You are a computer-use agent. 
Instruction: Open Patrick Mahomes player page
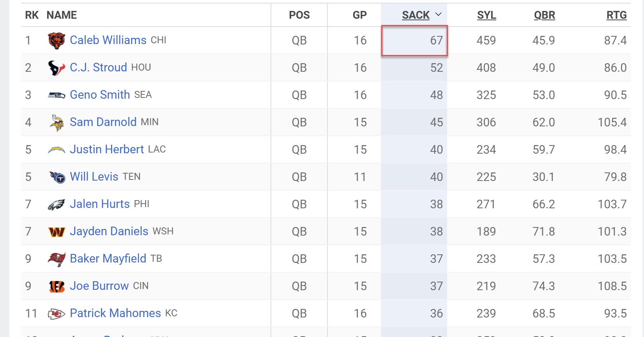[115, 313]
